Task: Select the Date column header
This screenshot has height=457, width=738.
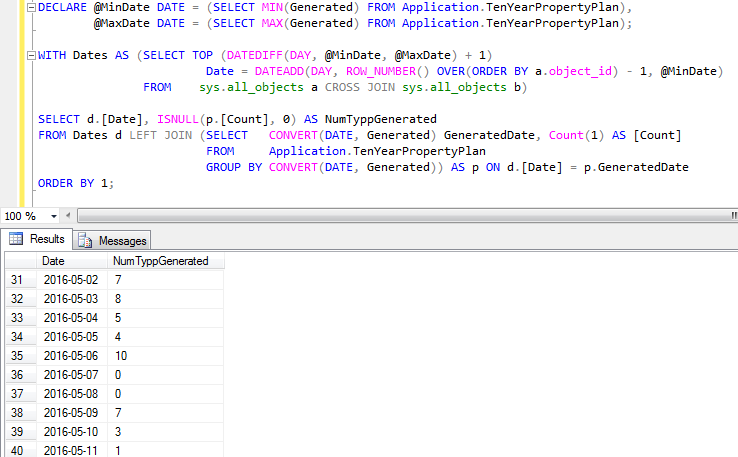Action: pyautogui.click(x=72, y=261)
